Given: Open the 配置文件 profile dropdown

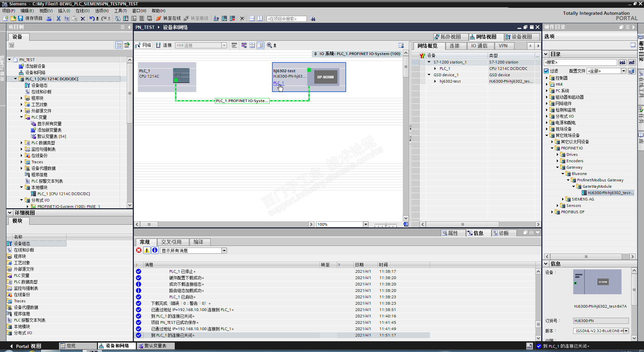Looking at the screenshot, I should (624, 71).
